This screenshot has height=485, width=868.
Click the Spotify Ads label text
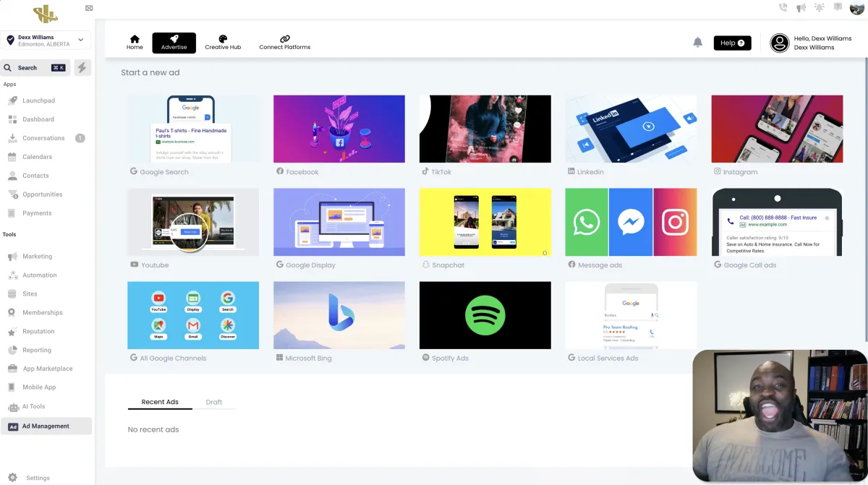pos(451,359)
